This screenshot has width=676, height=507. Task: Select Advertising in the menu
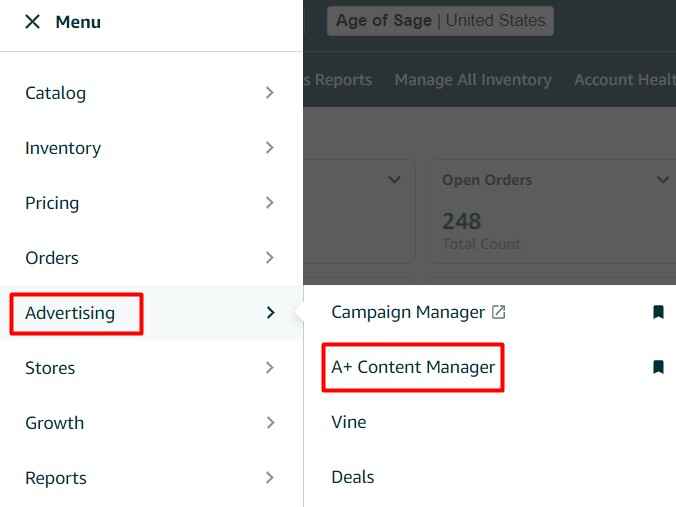[x=70, y=313]
